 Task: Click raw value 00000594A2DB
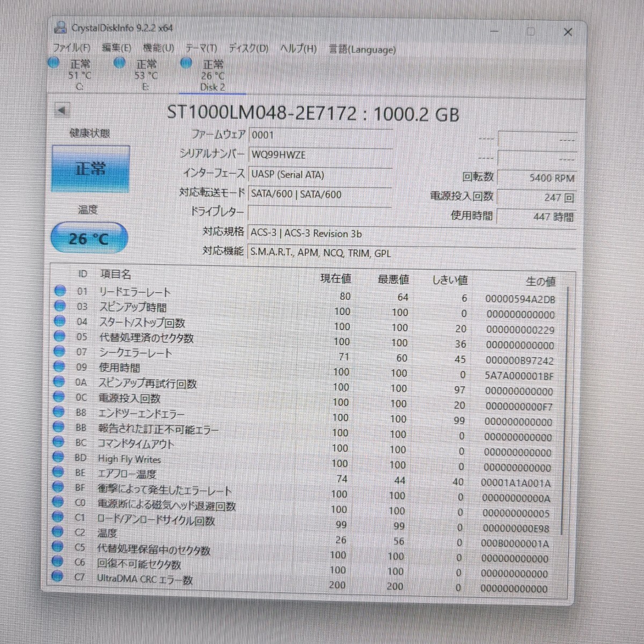pos(520,299)
